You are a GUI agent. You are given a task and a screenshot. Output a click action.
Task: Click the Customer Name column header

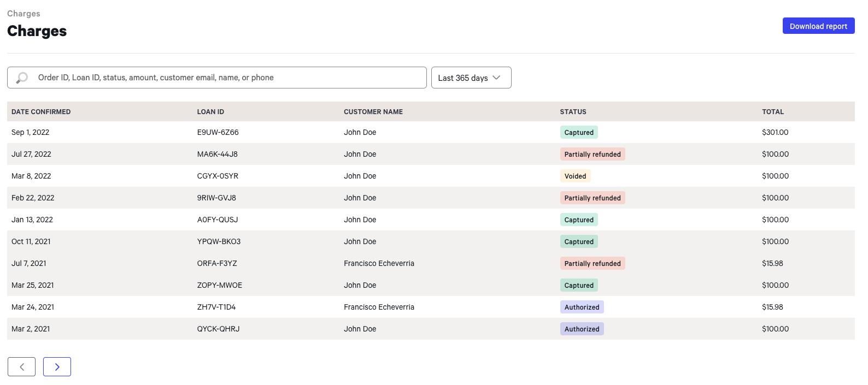[x=373, y=112]
